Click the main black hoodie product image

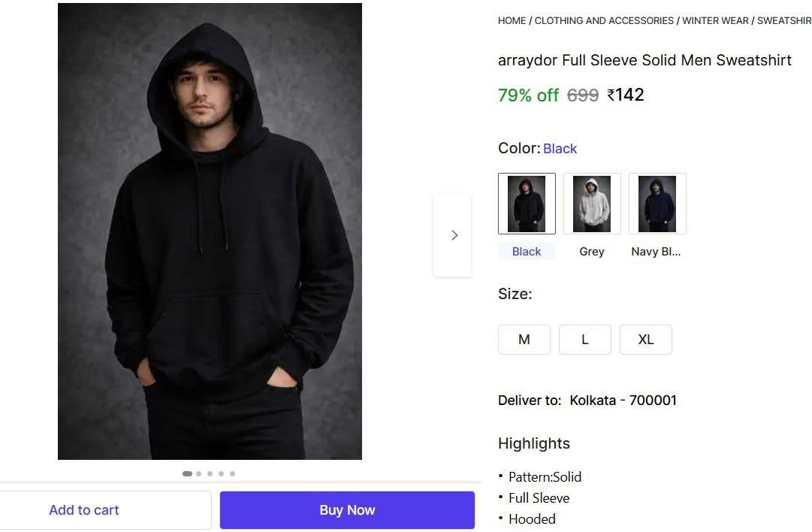pyautogui.click(x=210, y=231)
